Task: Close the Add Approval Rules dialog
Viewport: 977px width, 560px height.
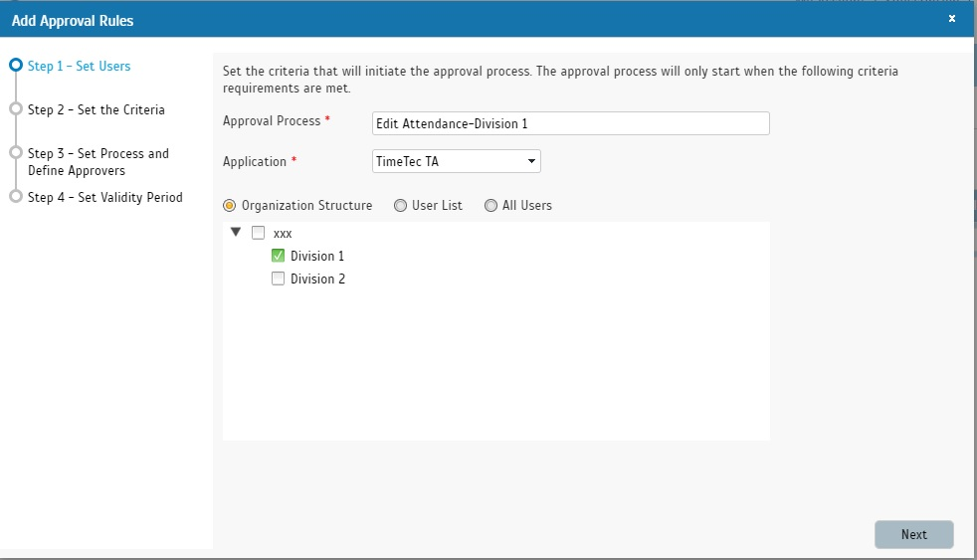Action: pyautogui.click(x=952, y=19)
